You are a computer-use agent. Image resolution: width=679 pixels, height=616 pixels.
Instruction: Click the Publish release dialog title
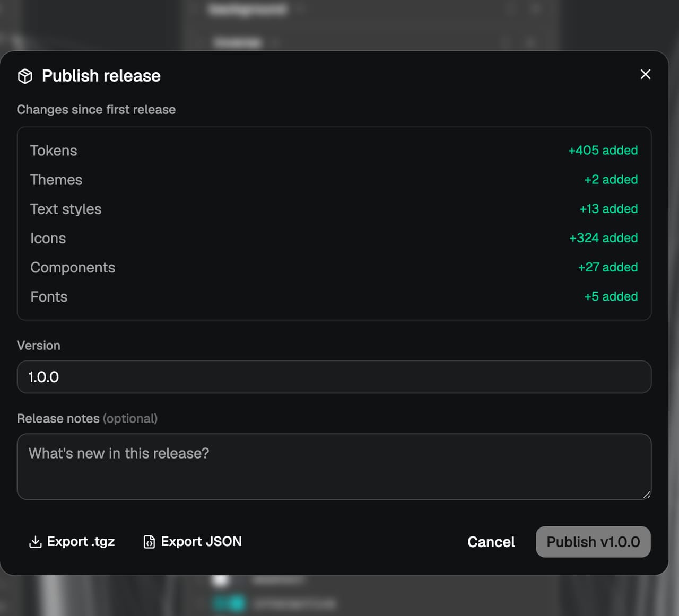[101, 76]
